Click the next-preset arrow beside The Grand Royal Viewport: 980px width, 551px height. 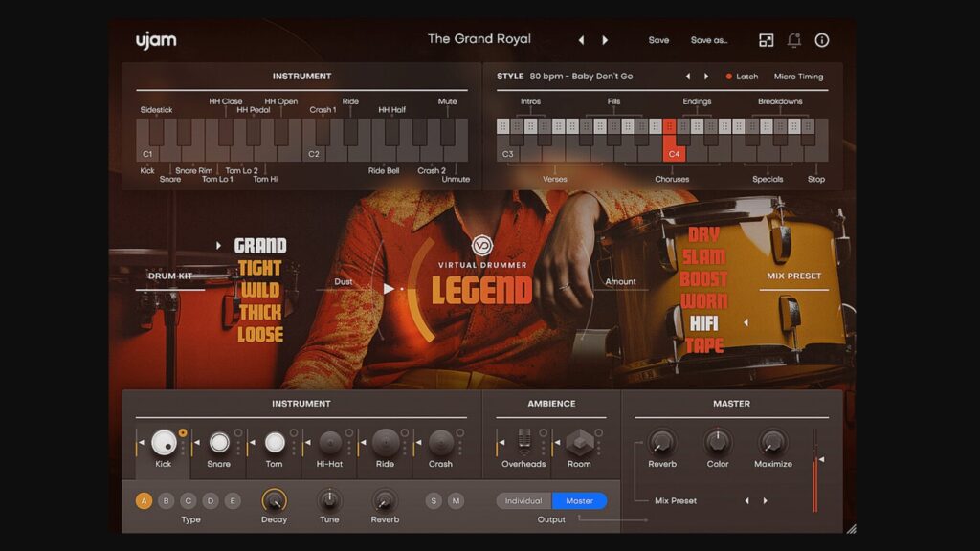[605, 40]
